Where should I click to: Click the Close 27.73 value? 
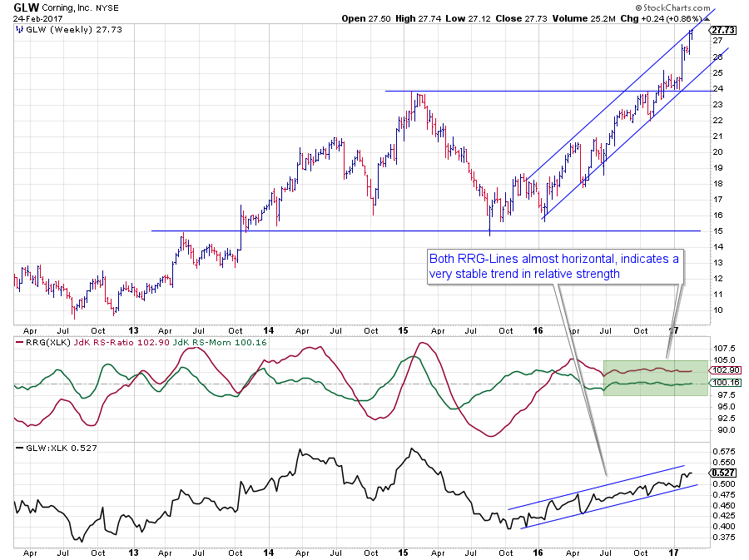coord(521,18)
